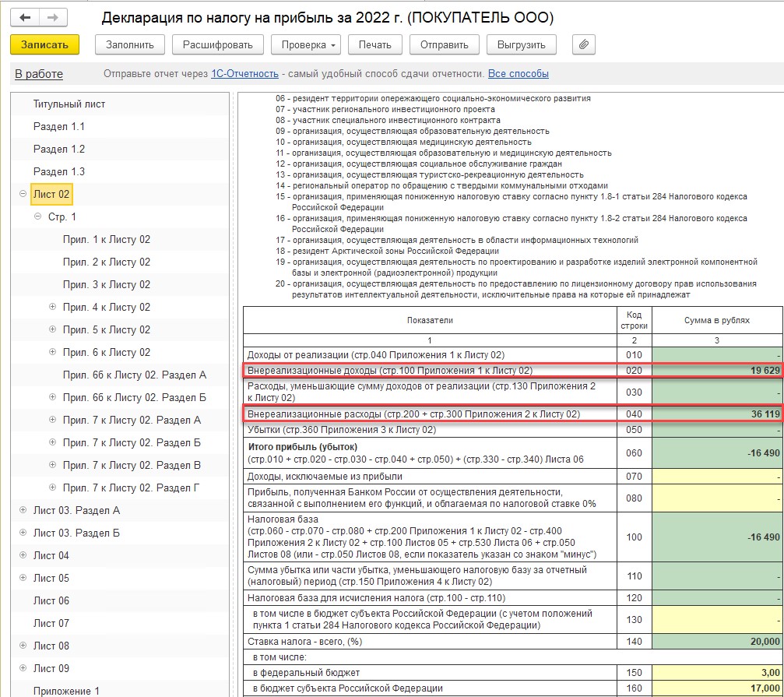Open Прил. 2 к Листу 02
The image size is (784, 697).
click(x=107, y=262)
